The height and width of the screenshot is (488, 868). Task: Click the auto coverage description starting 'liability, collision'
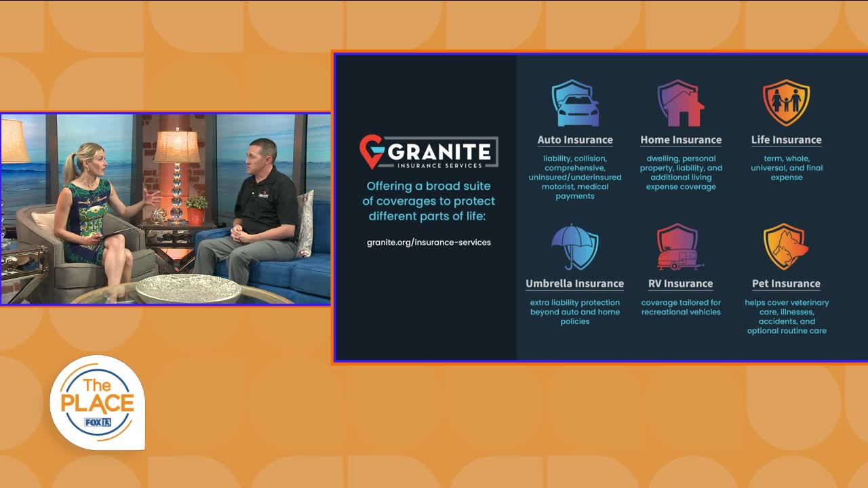tap(575, 177)
